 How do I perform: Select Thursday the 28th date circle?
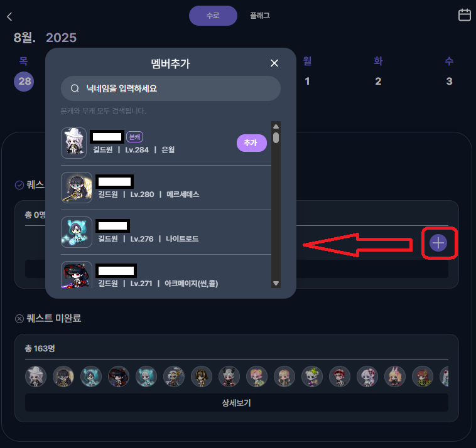(x=24, y=82)
